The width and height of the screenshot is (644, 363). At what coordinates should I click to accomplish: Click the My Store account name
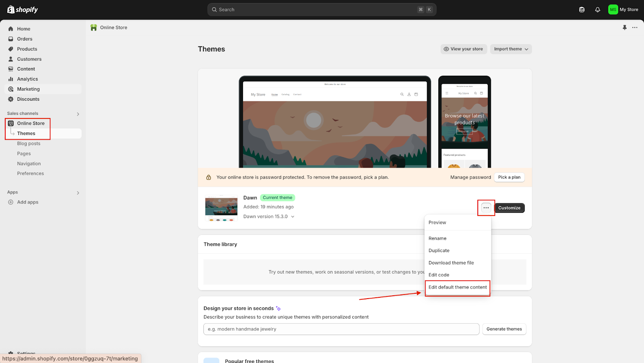[629, 10]
